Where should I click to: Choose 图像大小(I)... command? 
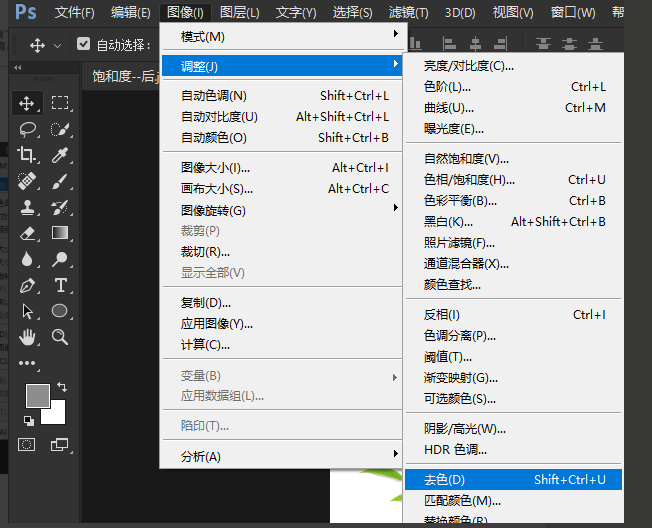click(282, 168)
